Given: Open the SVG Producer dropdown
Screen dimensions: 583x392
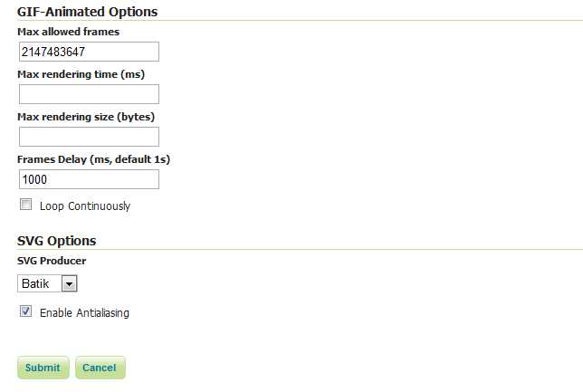Looking at the screenshot, I should pos(47,283).
